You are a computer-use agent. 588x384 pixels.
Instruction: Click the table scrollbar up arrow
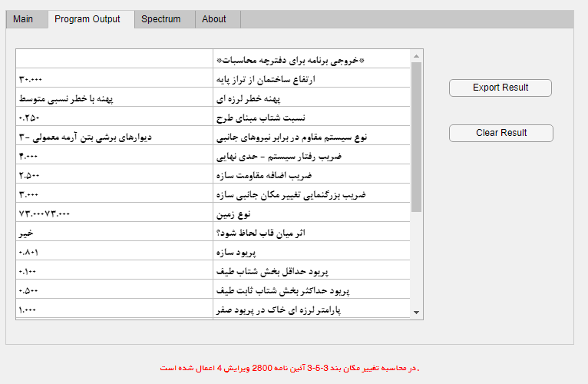click(x=417, y=55)
